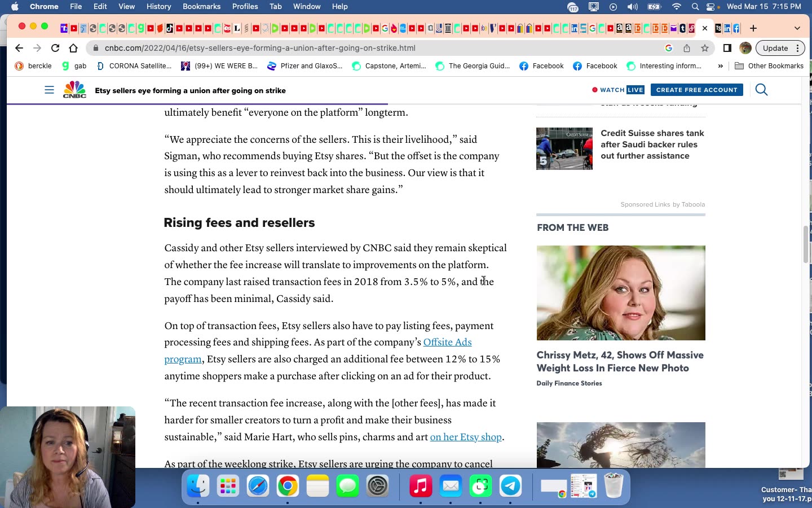This screenshot has width=812, height=508.
Task: Open the View menu
Action: coord(126,7)
